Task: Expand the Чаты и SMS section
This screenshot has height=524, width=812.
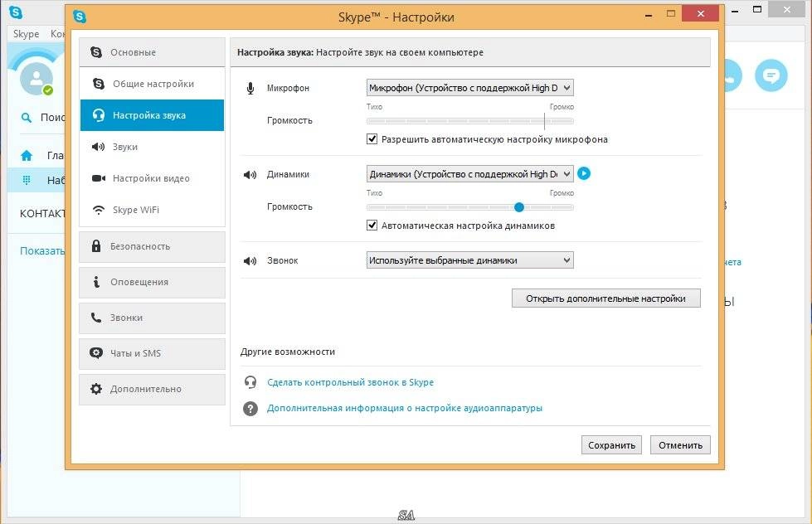Action: pyautogui.click(x=152, y=354)
